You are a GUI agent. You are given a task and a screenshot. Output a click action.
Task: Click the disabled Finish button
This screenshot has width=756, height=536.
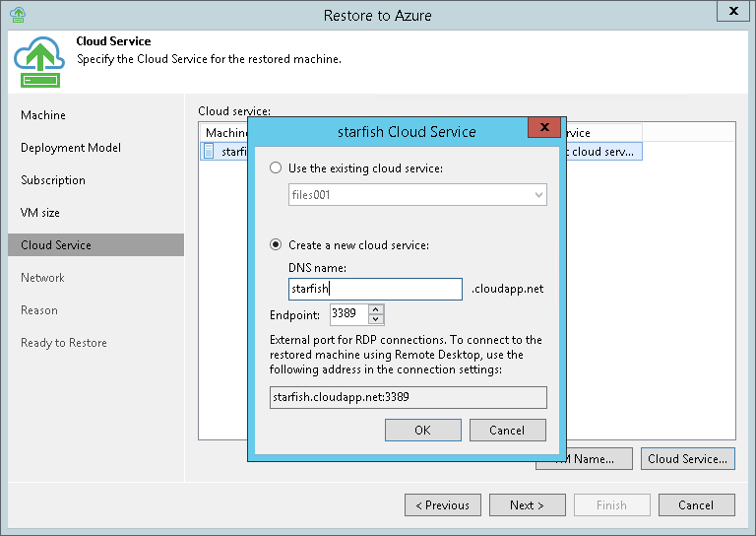tap(612, 504)
